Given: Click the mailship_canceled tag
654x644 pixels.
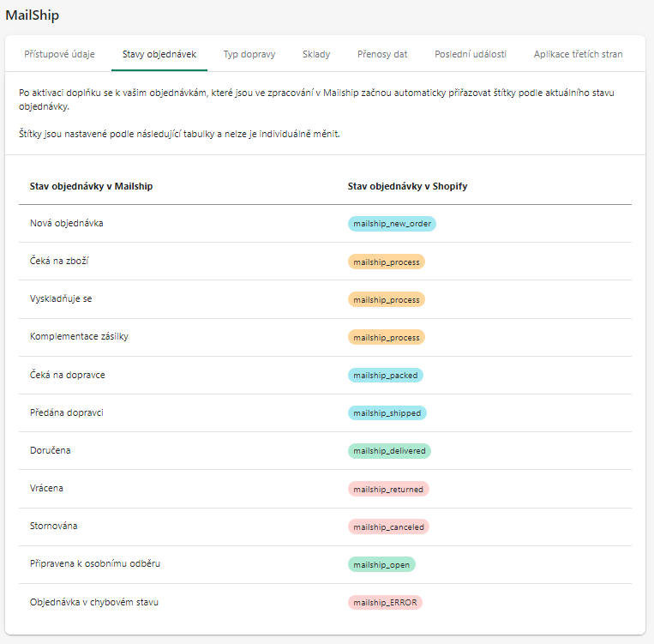Looking at the screenshot, I should pyautogui.click(x=388, y=527).
